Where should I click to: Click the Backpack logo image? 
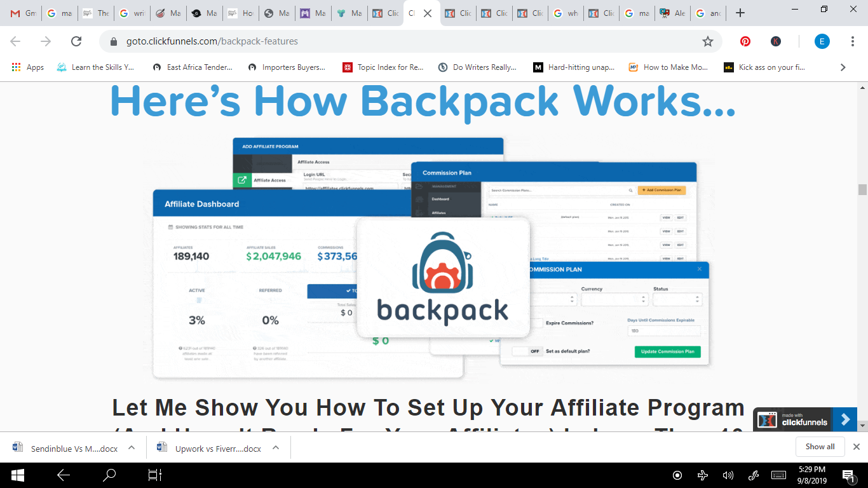tap(443, 278)
